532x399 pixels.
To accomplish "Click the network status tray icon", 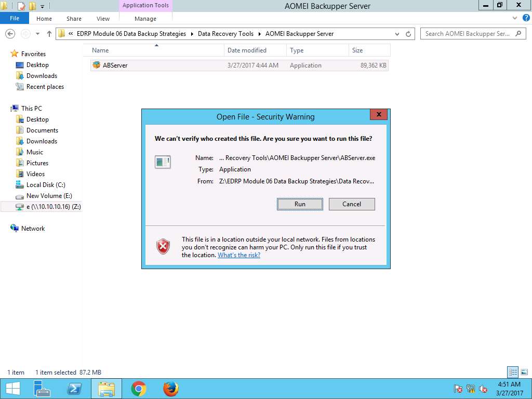I will coord(471,389).
